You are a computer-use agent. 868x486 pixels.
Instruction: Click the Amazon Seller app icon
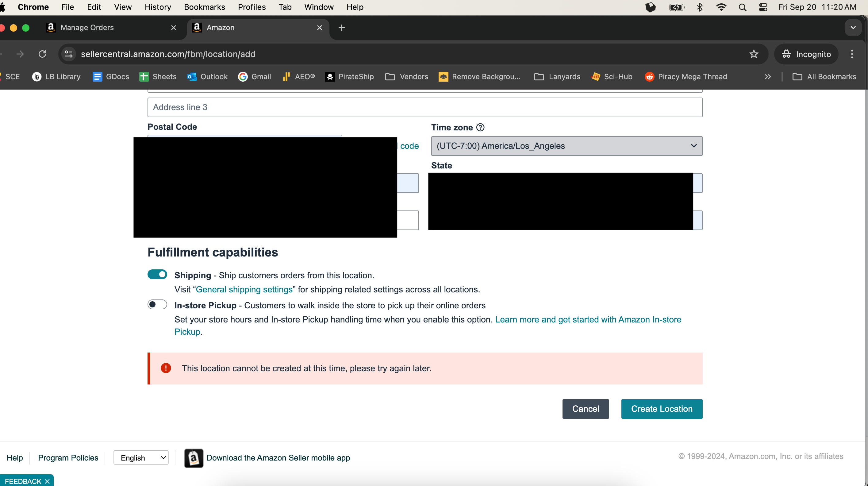194,458
